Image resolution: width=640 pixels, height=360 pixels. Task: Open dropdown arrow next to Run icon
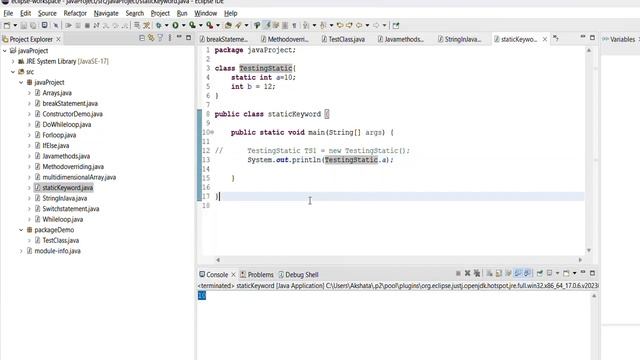183,25
